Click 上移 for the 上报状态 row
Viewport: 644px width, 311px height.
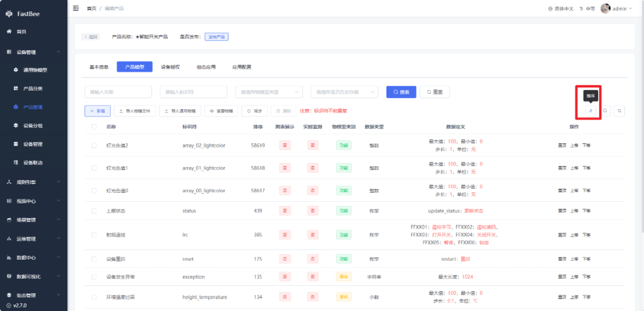tap(574, 211)
